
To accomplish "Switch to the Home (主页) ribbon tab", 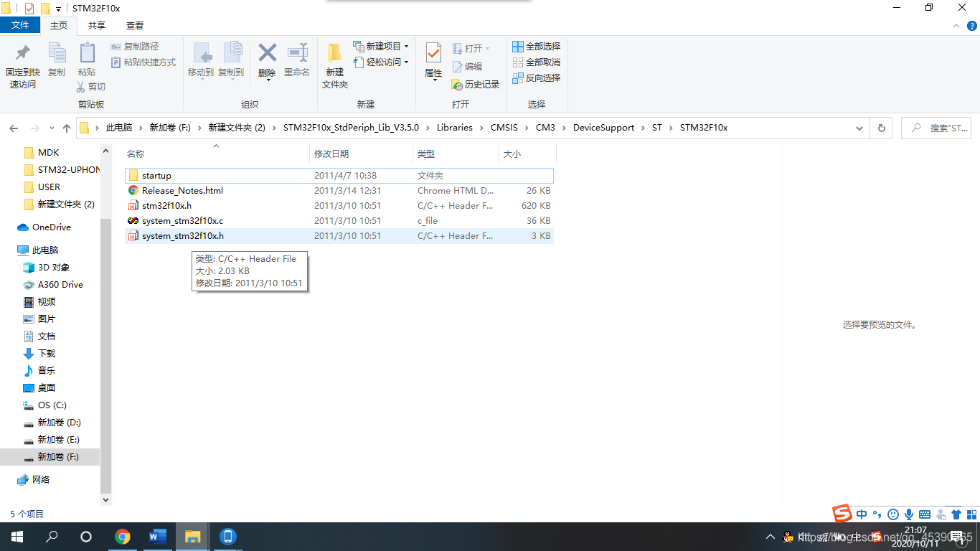I will (x=59, y=25).
